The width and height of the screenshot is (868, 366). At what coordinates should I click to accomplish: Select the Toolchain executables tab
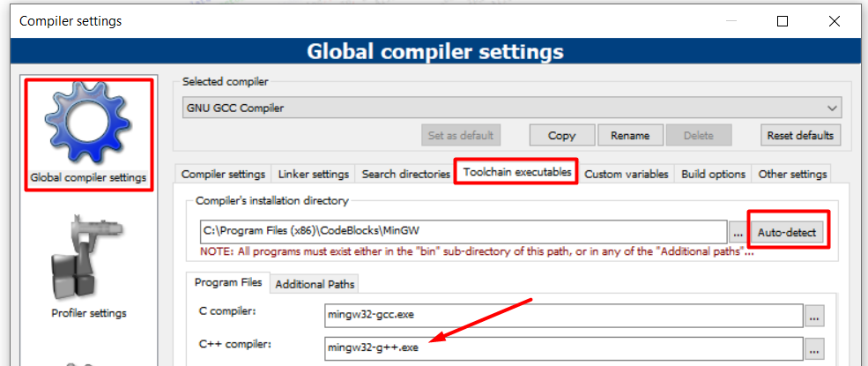coord(516,173)
